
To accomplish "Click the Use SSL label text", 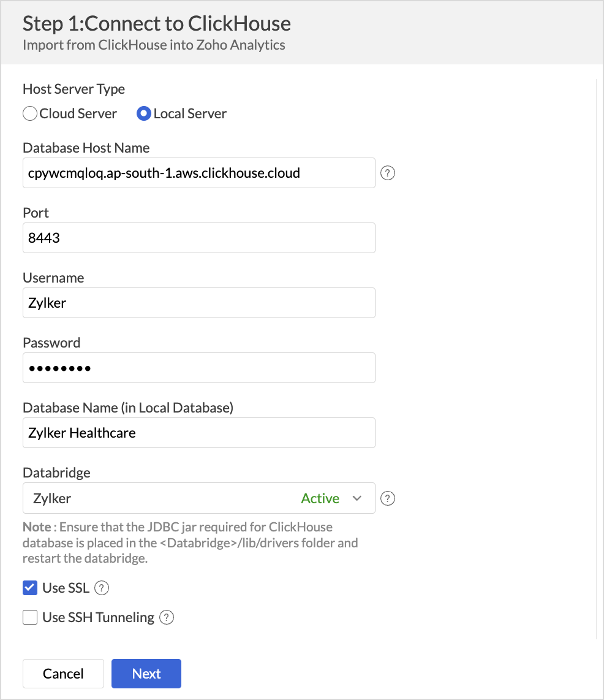I will tap(66, 588).
